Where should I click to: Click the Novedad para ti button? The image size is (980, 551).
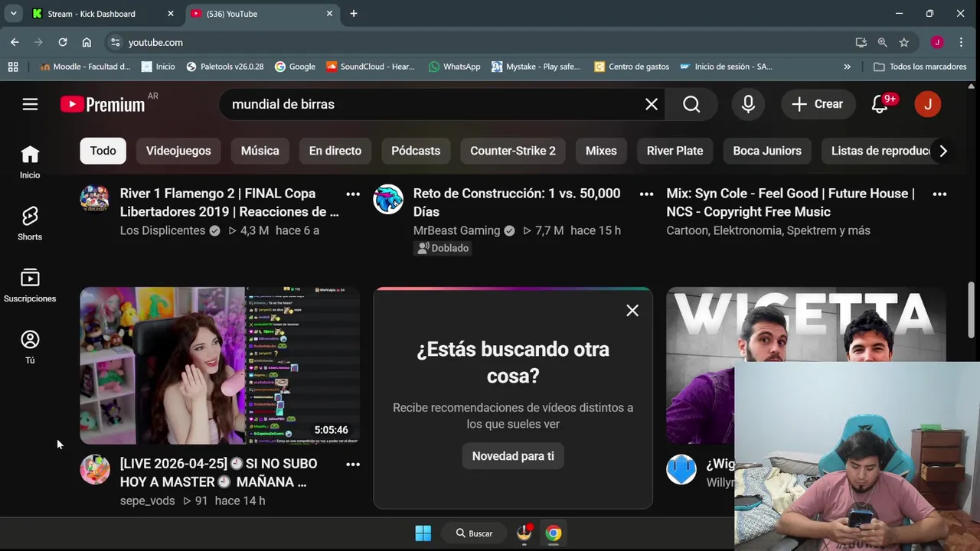[x=513, y=456]
